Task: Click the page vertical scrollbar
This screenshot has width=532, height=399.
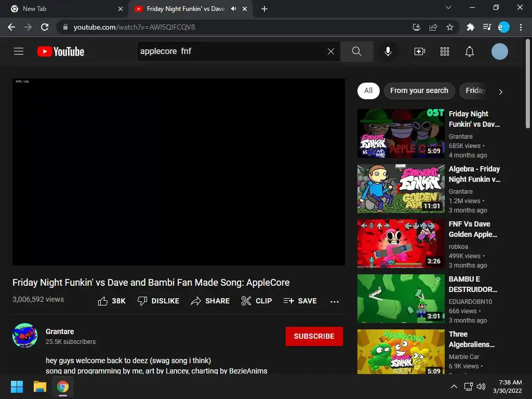Action: 528,85
